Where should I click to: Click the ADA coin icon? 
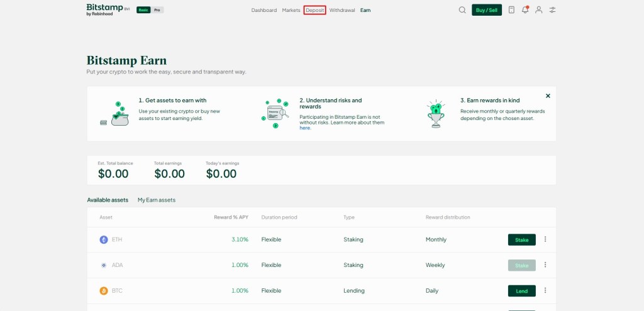(x=104, y=265)
